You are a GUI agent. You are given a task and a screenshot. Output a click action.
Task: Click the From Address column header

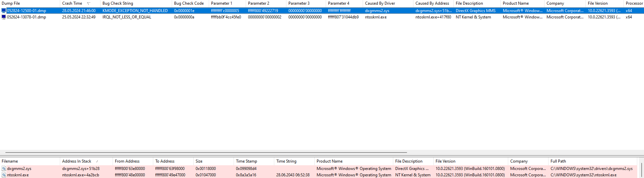tap(133, 161)
